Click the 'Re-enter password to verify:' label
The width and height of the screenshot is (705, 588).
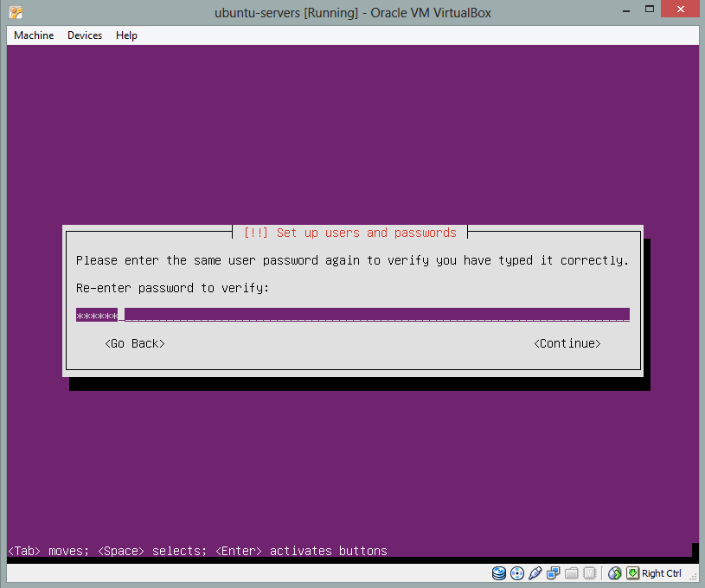click(172, 288)
